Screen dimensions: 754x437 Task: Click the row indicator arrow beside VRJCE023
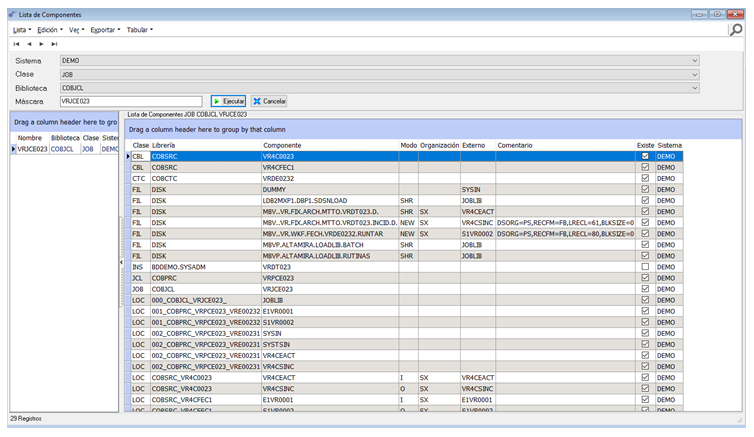(x=13, y=149)
